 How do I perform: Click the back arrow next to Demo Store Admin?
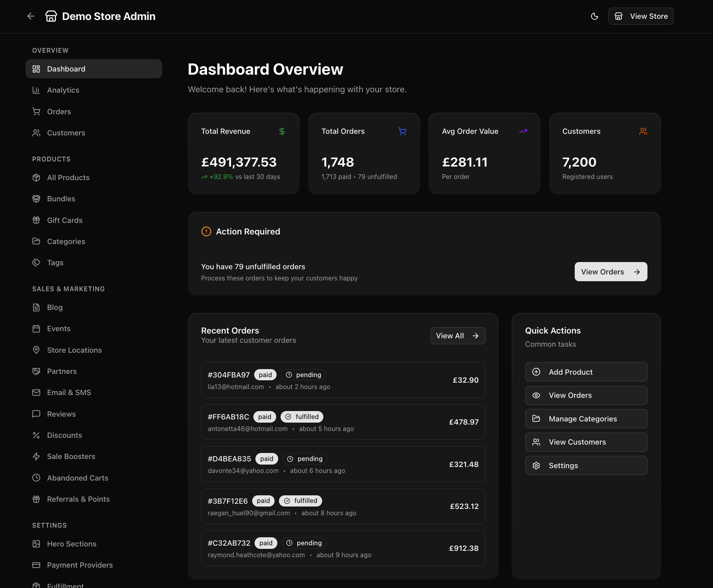(31, 16)
